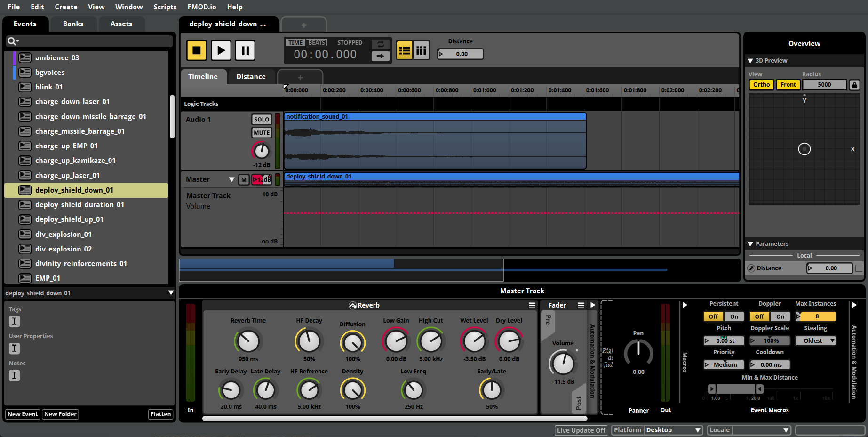Open the Scripts menu
Screen dimensions: 868x437
click(165, 7)
